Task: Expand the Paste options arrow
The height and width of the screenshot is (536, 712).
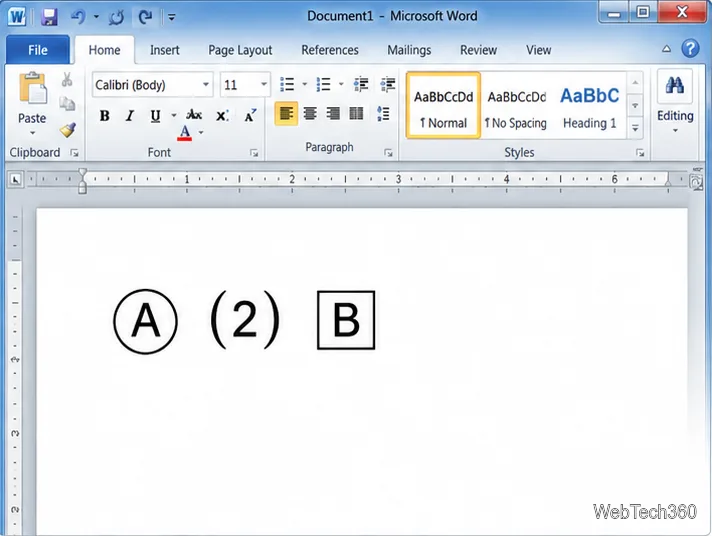Action: pyautogui.click(x=32, y=133)
